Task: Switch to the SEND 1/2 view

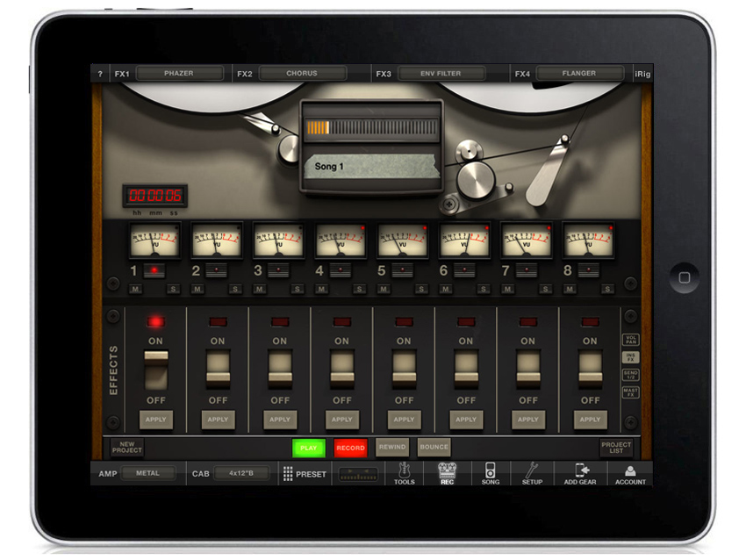Action: pyautogui.click(x=631, y=375)
